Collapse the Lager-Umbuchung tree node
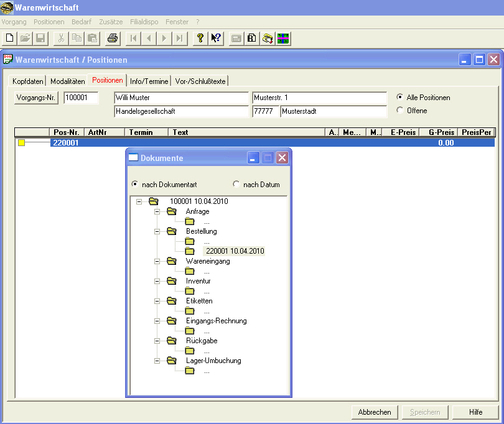504x424 pixels. pyautogui.click(x=157, y=361)
